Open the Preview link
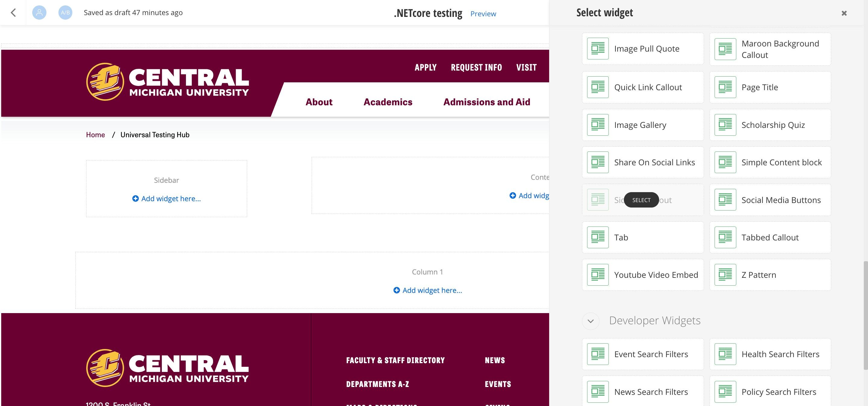This screenshot has width=868, height=406. [x=483, y=14]
